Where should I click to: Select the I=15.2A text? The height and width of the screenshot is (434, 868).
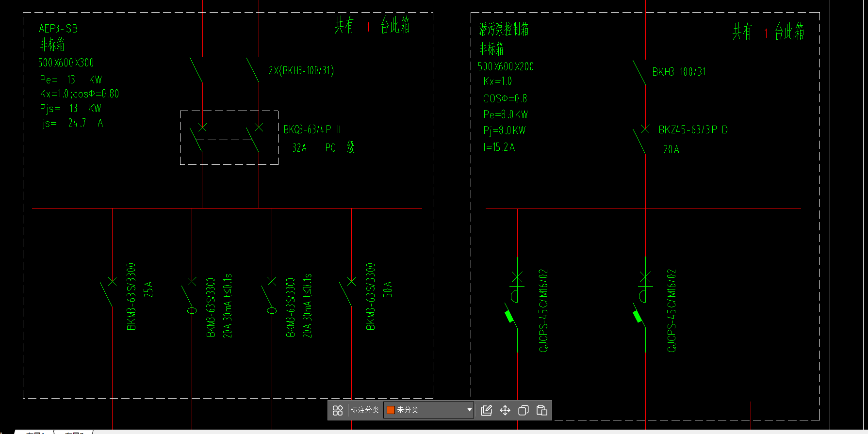tap(499, 147)
